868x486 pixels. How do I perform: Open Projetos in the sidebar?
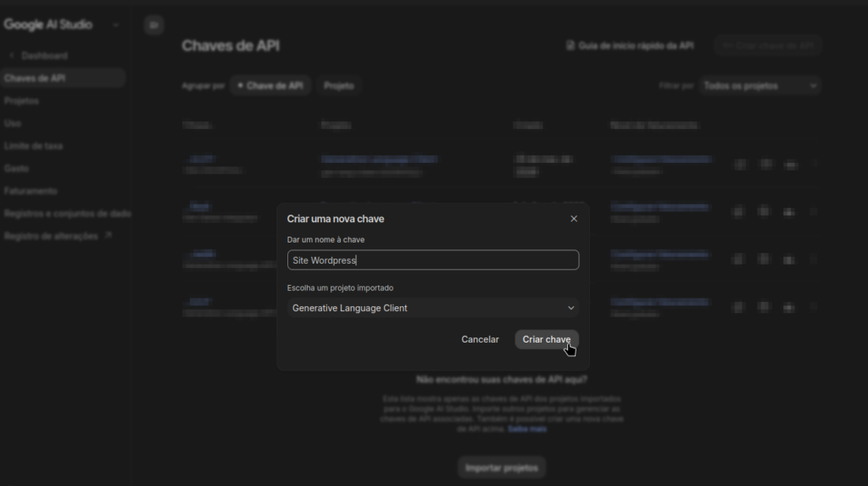pos(21,101)
